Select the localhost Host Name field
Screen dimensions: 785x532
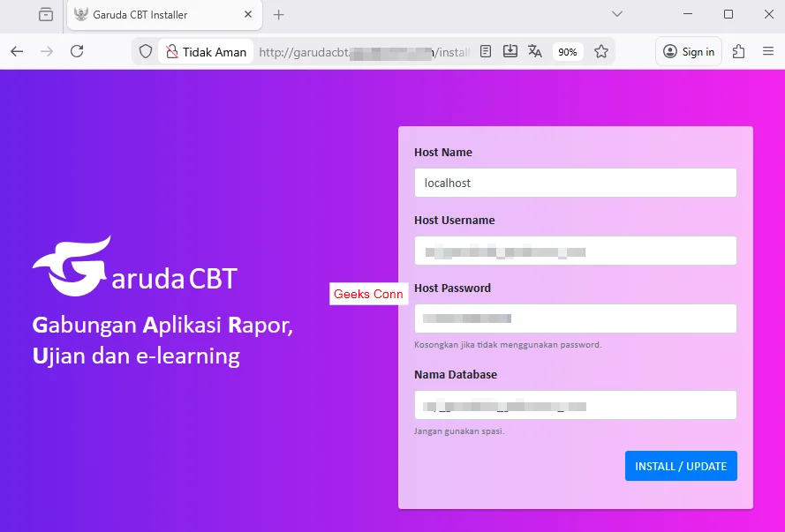point(575,183)
